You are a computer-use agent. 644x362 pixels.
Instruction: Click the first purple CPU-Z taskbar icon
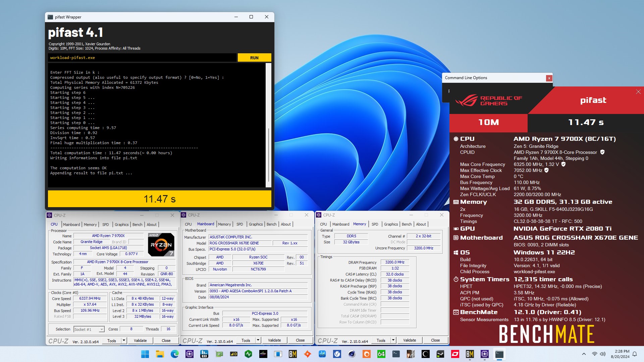(x=190, y=354)
